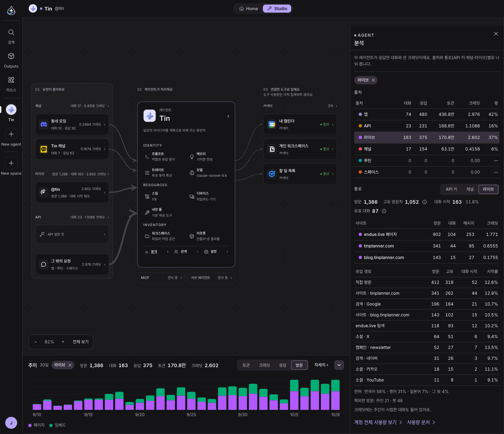504x434 pixels.
Task: Switch the trend chart to 응답
Action: tap(283, 365)
